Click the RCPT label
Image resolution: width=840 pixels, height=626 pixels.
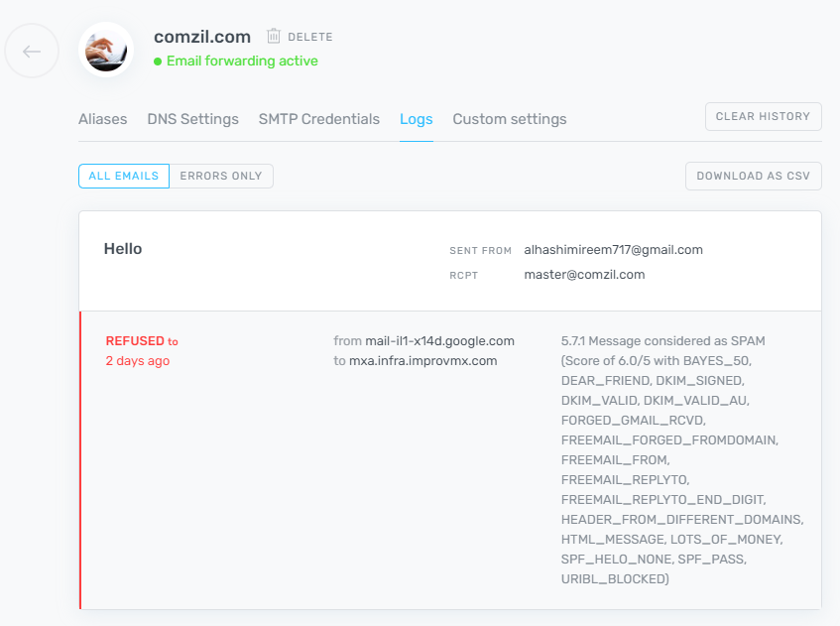coord(463,276)
